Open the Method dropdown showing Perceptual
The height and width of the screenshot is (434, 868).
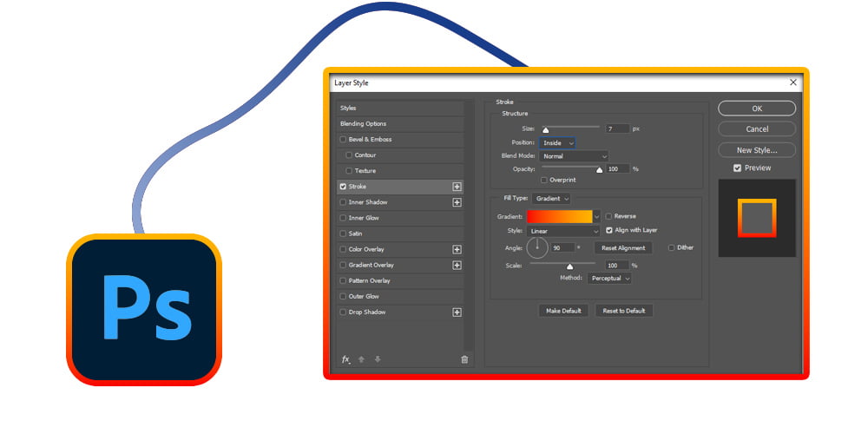[x=609, y=279]
